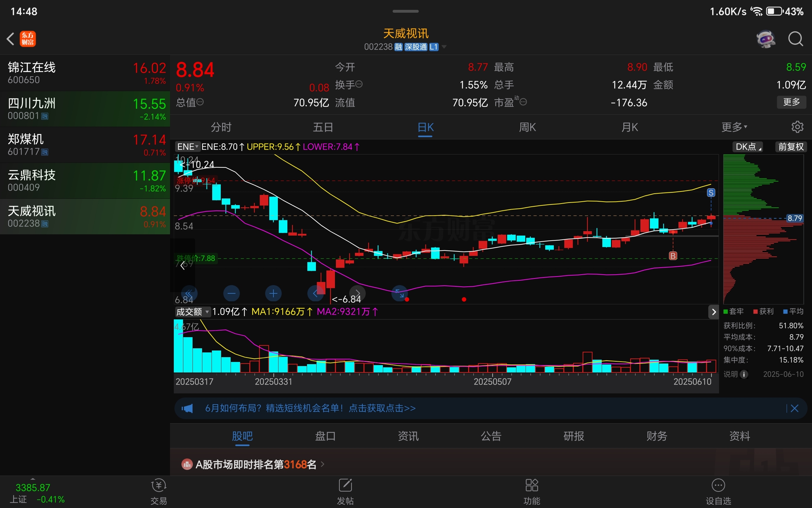This screenshot has width=812, height=508.
Task: Tap the megaphone announcement icon
Action: click(187, 408)
